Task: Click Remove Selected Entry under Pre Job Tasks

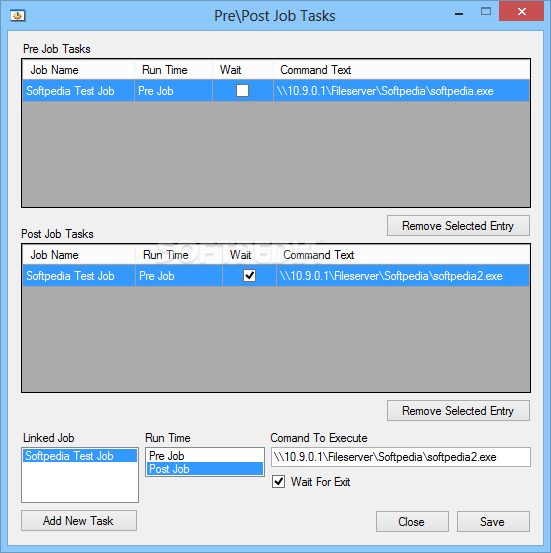Action: point(458,226)
